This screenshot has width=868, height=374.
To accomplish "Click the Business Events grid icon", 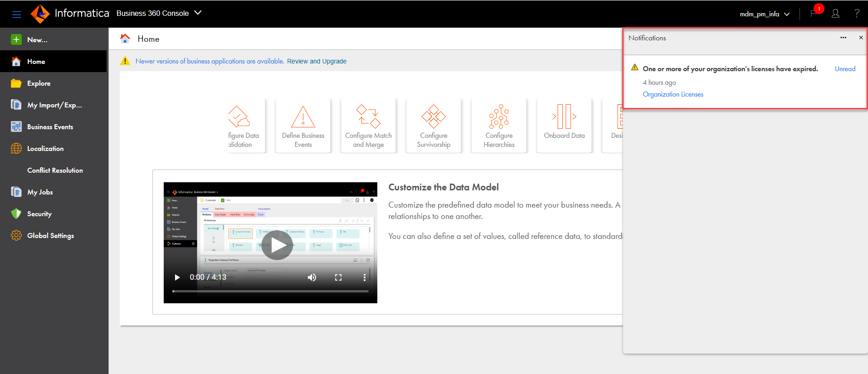I will pyautogui.click(x=16, y=126).
